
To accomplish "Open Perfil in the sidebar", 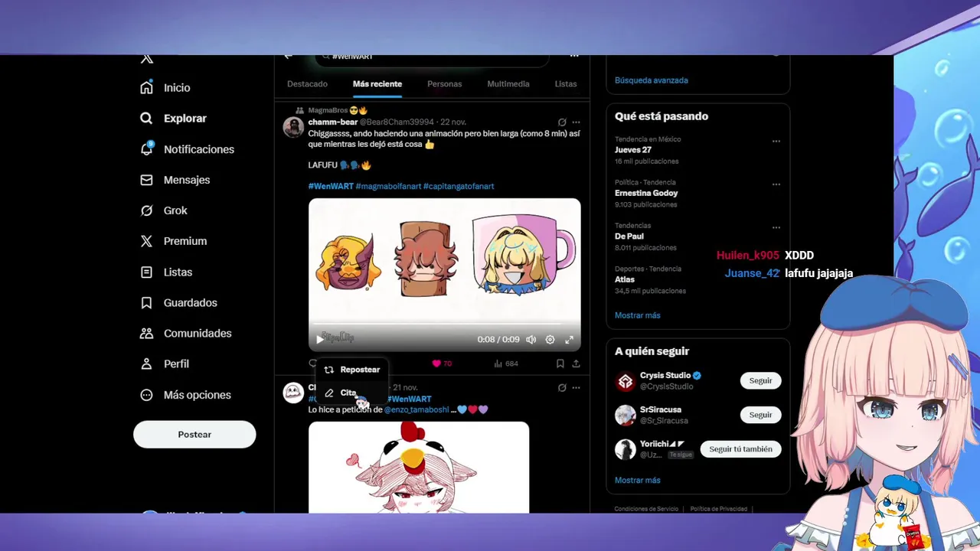I will click(165, 364).
